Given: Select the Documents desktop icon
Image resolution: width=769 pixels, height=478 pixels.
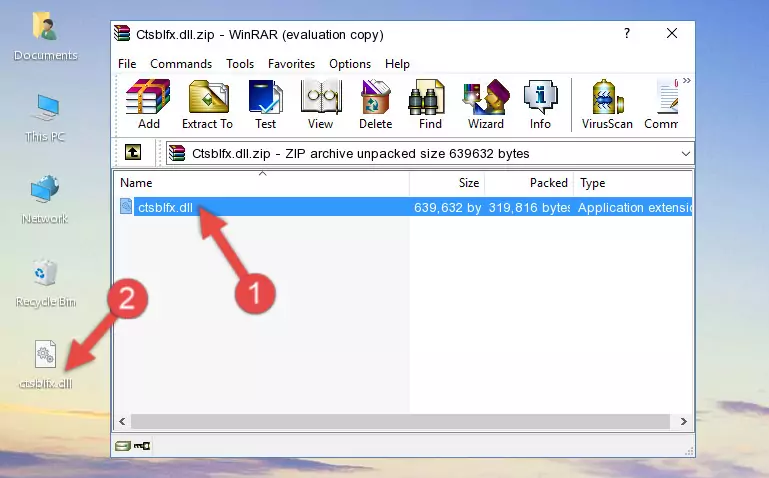Looking at the screenshot, I should [x=45, y=37].
